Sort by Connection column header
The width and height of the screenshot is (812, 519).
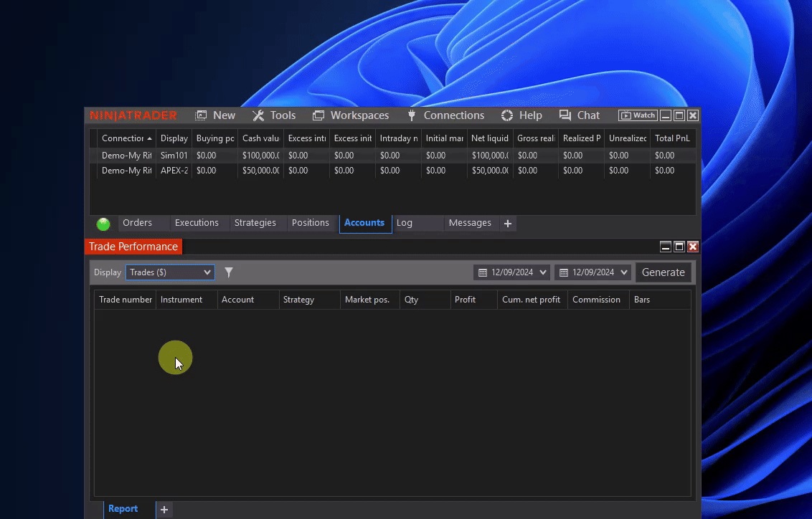(126, 138)
